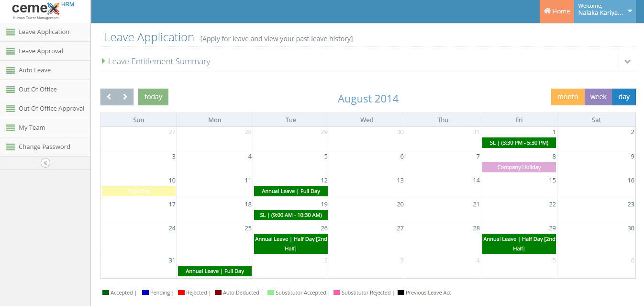Image resolution: width=644 pixels, height=306 pixels.
Task: Click the house icon in Home button
Action: (x=548, y=11)
